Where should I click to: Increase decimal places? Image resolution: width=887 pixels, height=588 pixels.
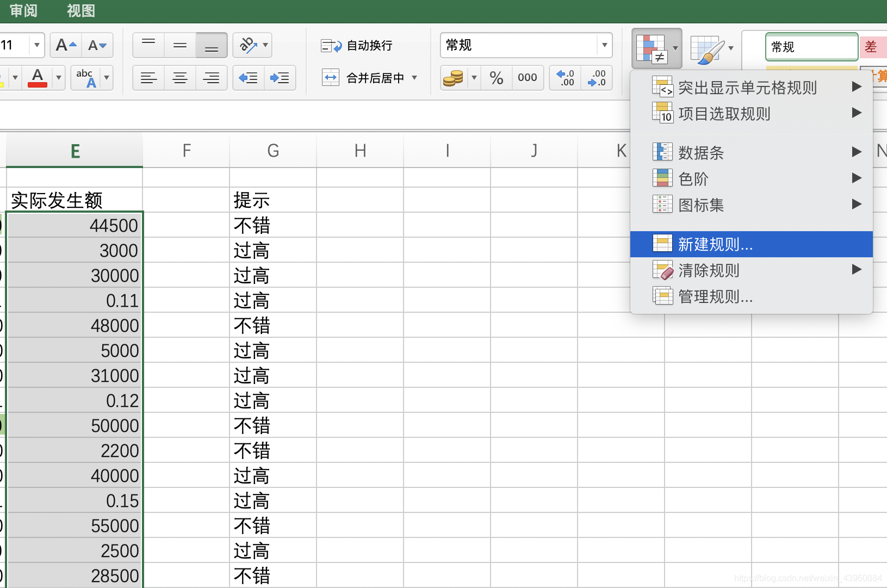[x=566, y=78]
